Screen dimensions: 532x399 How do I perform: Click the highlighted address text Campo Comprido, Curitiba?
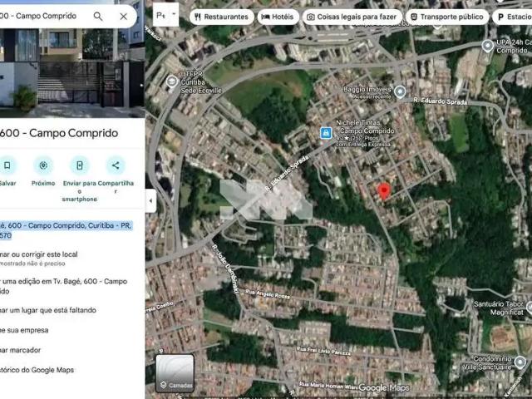coord(65,230)
